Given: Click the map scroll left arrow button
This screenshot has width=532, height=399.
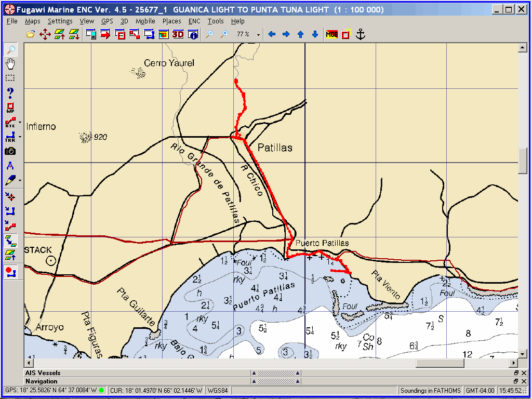Looking at the screenshot, I should coord(29,363).
